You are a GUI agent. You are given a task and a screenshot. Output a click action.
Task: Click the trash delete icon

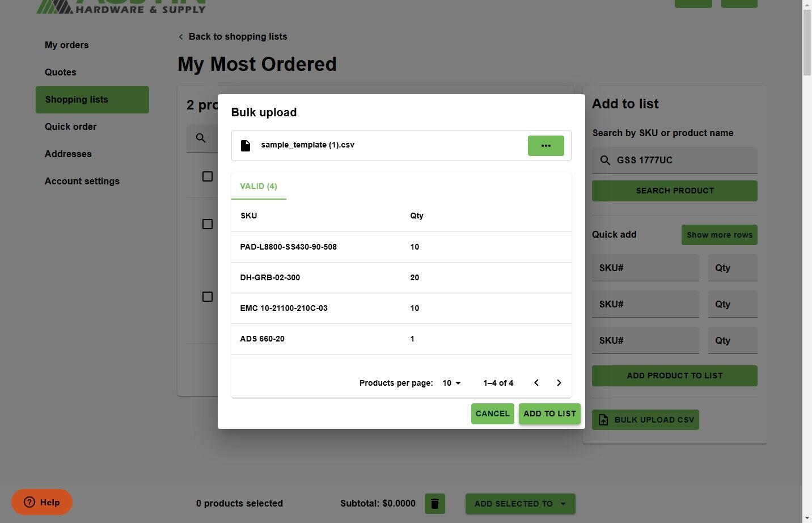[x=435, y=504]
